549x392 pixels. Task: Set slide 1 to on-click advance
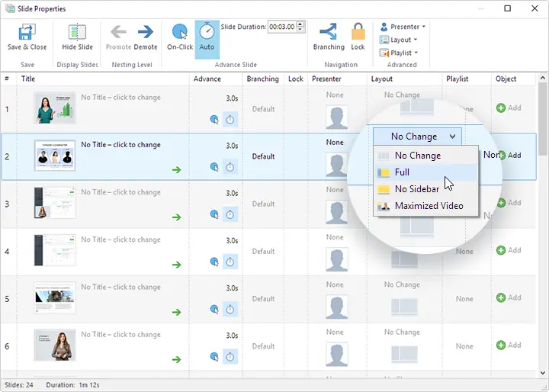[x=214, y=120]
